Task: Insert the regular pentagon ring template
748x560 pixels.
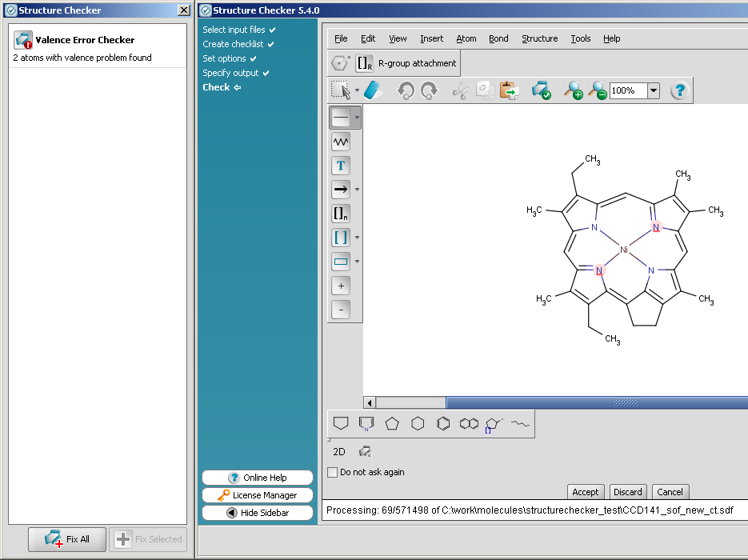Action: click(x=392, y=423)
